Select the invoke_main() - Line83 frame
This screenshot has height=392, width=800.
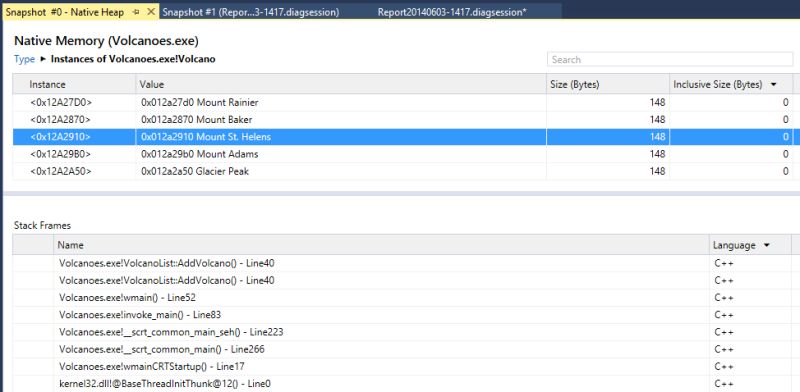coord(140,315)
